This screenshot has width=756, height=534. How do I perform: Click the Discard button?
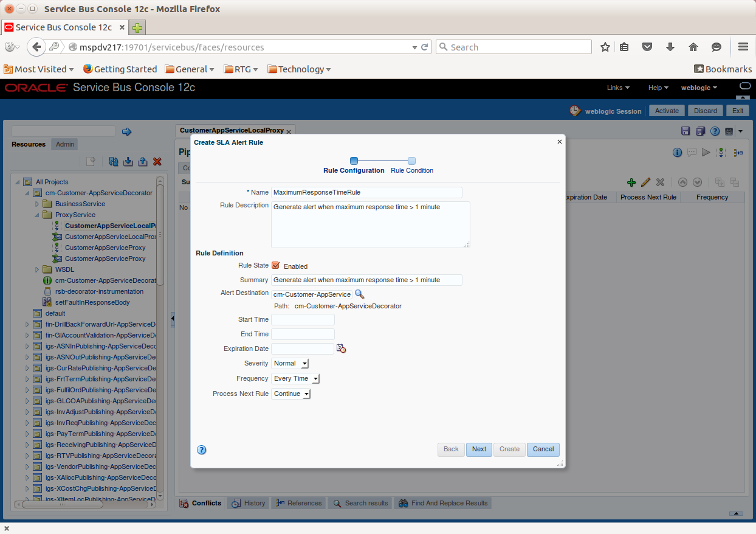(x=706, y=111)
